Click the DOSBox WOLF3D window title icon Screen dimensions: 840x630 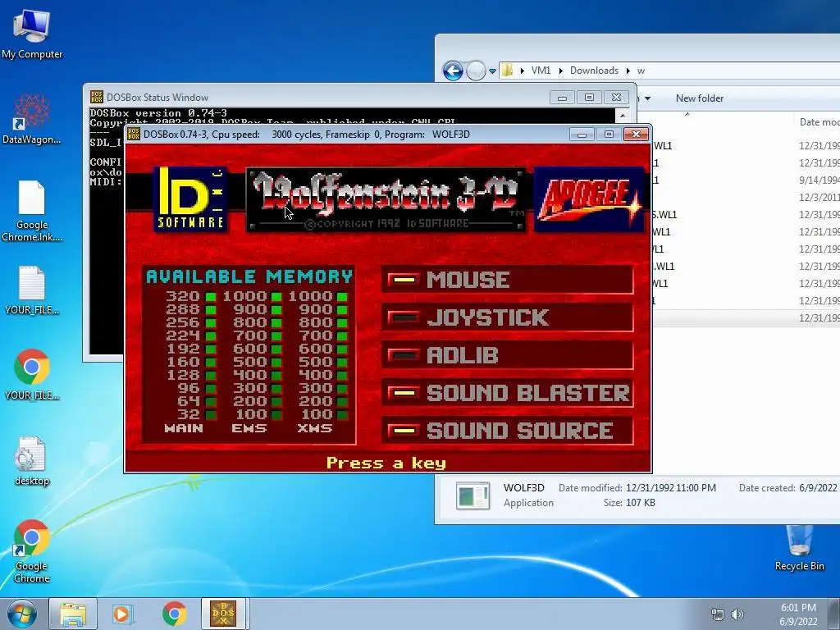(x=134, y=134)
